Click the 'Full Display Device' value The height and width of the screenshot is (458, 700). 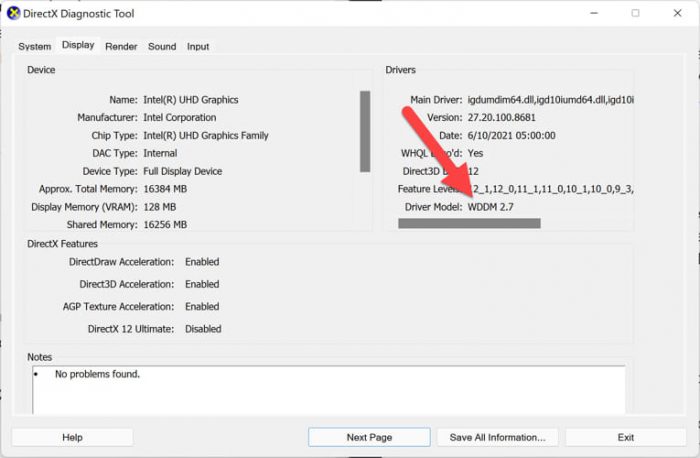(x=183, y=171)
